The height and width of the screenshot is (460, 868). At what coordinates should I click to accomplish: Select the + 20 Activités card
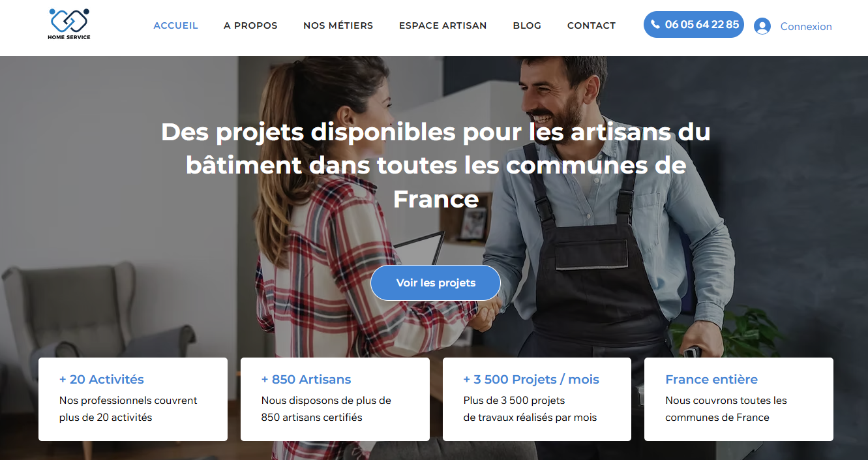pyautogui.click(x=133, y=399)
